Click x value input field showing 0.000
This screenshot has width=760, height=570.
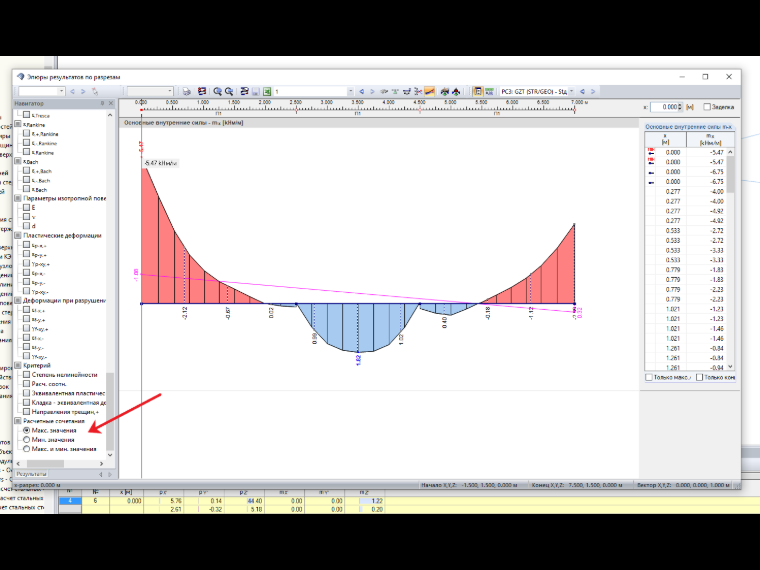pyautogui.click(x=664, y=107)
